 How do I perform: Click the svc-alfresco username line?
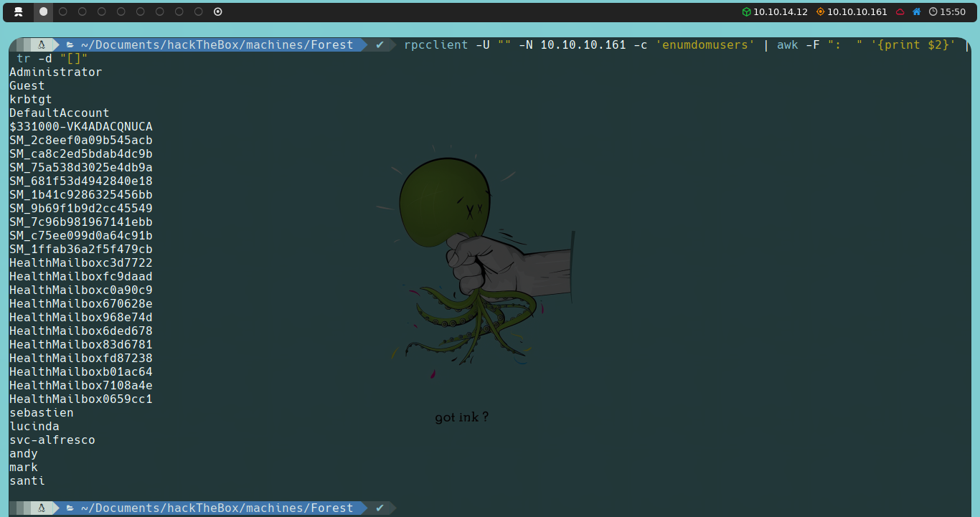pyautogui.click(x=52, y=440)
